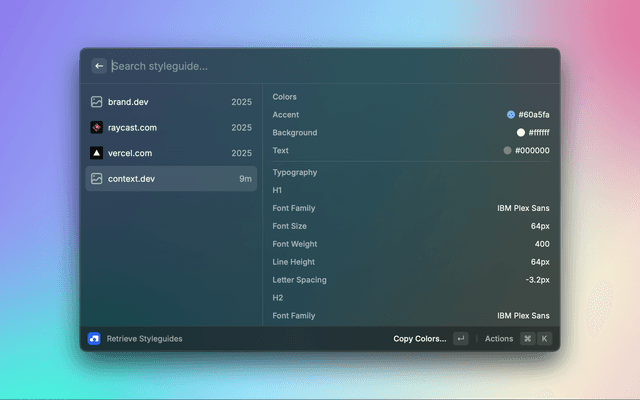Click the 2025 date beside vercel.com

point(241,153)
